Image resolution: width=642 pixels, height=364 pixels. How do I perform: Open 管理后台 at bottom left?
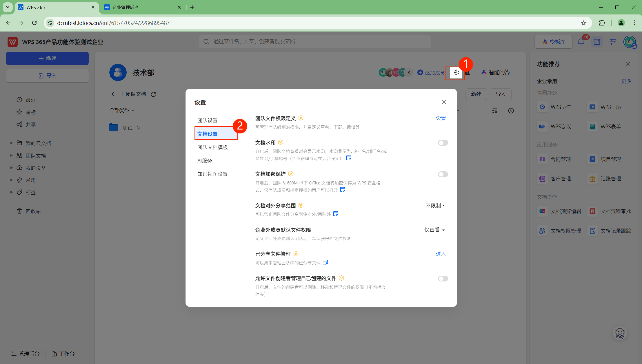click(26, 354)
